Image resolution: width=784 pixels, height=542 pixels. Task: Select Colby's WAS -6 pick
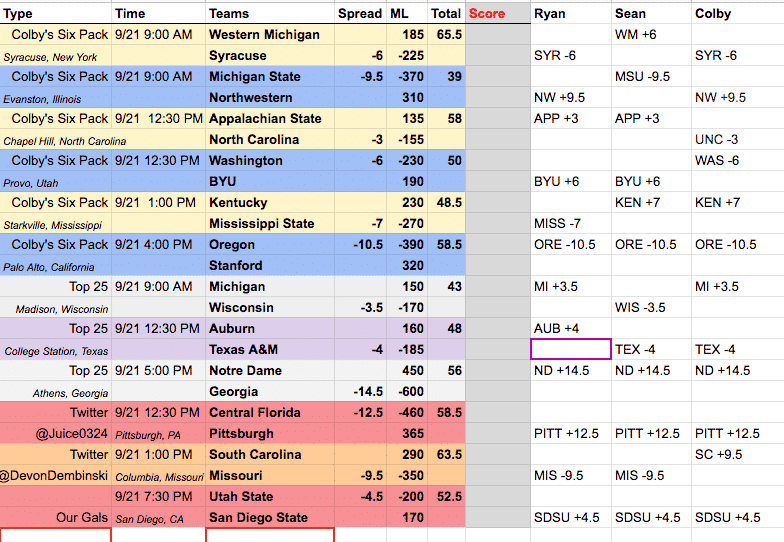738,160
